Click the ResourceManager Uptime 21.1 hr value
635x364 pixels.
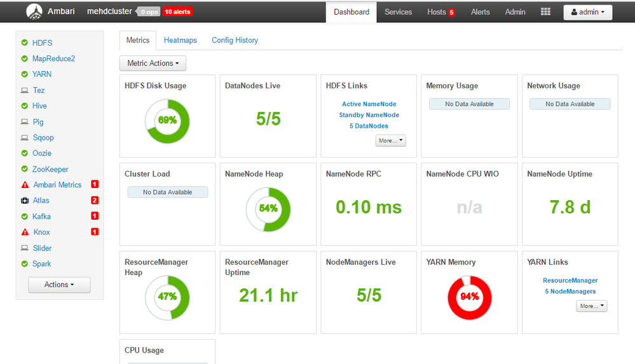click(x=268, y=295)
